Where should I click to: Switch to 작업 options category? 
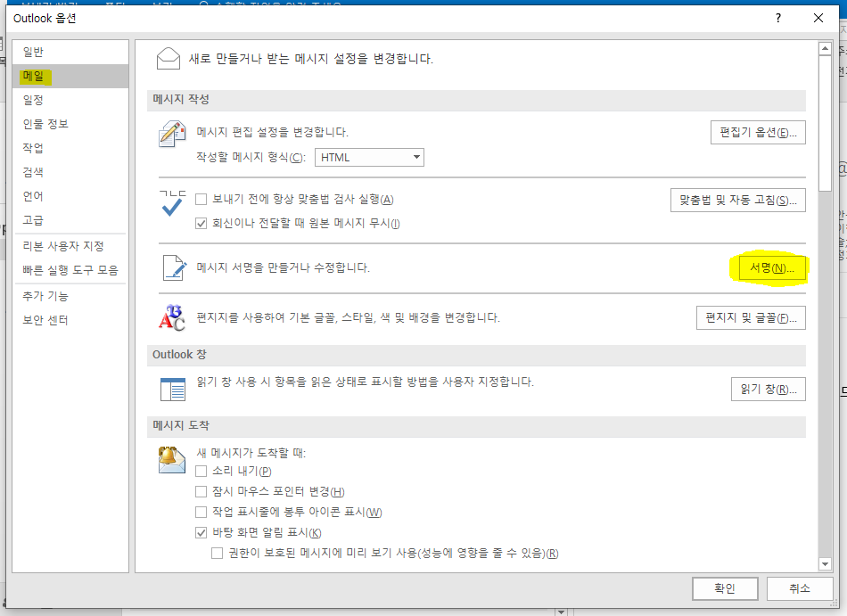point(70,148)
